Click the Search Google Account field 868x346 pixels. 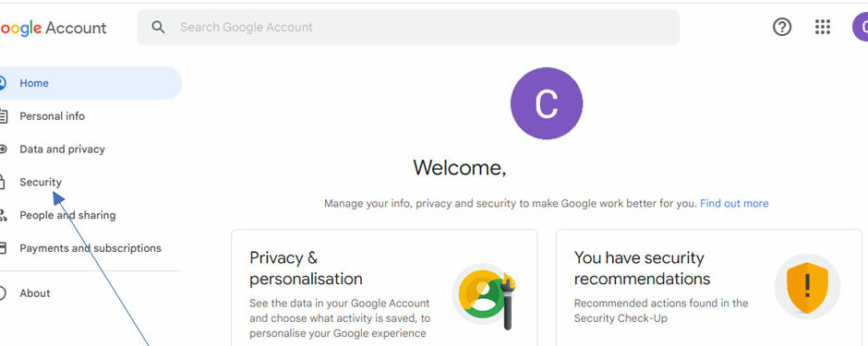pos(408,27)
